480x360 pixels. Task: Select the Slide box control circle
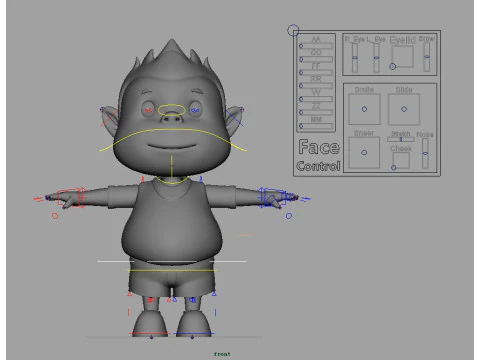click(x=404, y=109)
